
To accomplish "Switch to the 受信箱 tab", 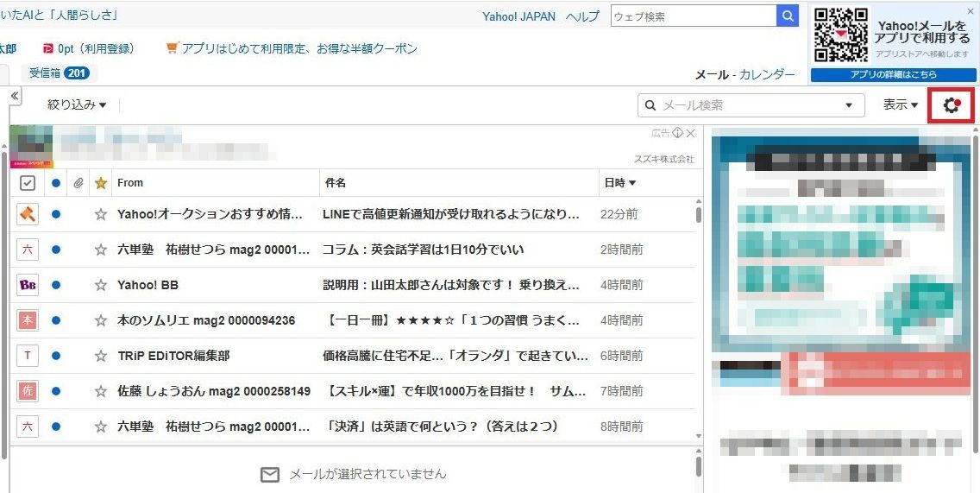I will [58, 73].
